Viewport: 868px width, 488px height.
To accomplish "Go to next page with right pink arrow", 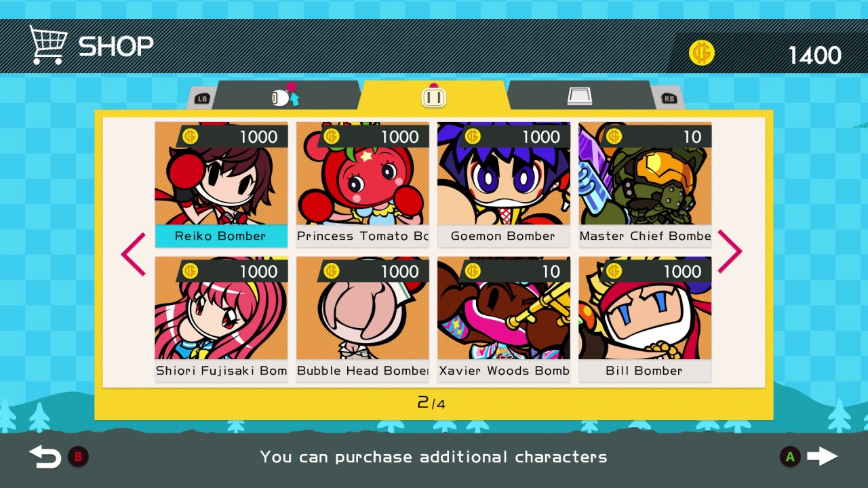I will coord(730,252).
